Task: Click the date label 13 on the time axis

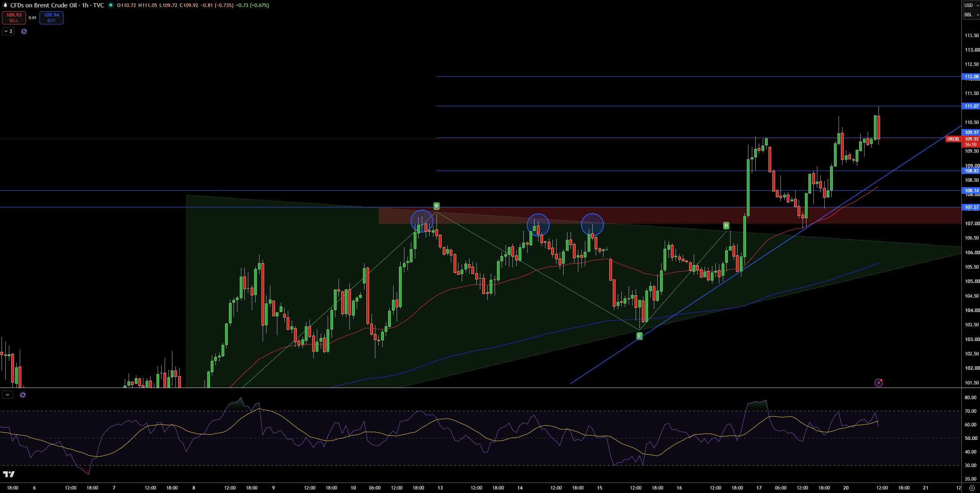Action: click(440, 488)
